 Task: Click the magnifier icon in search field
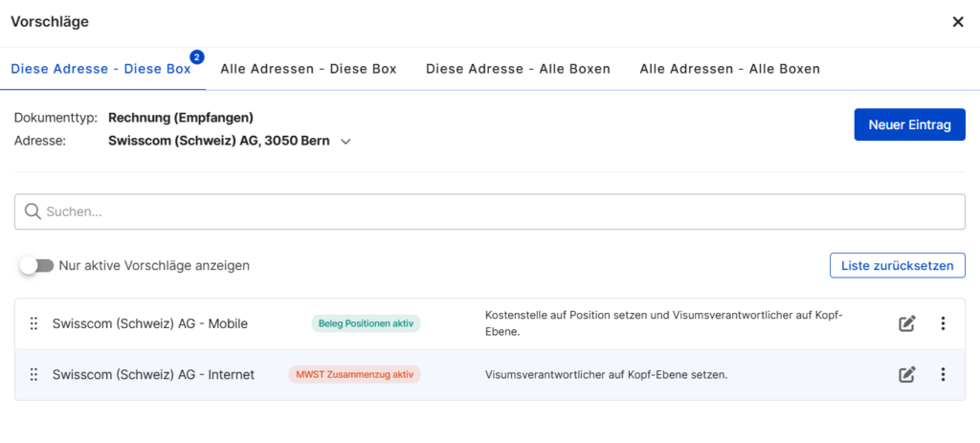33,211
